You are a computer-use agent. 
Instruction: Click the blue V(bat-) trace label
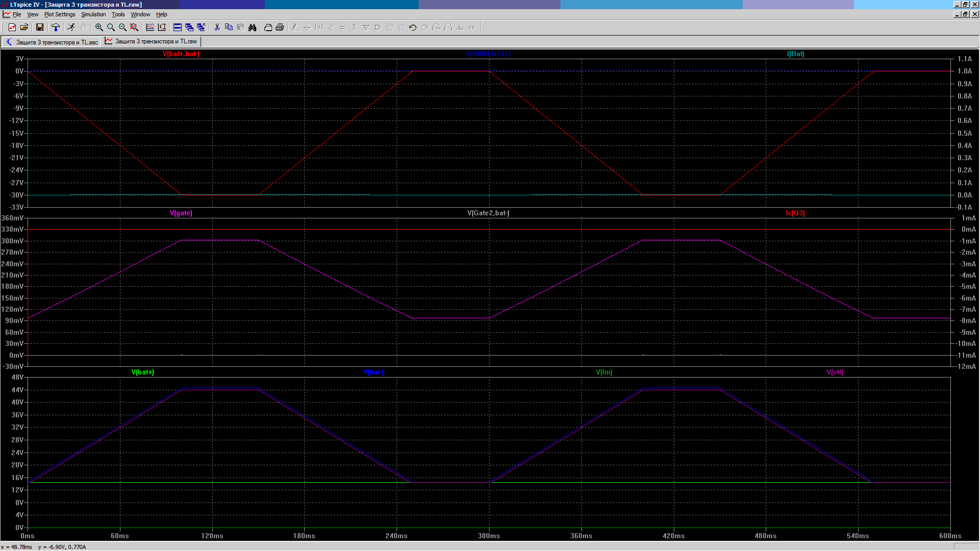pos(374,372)
